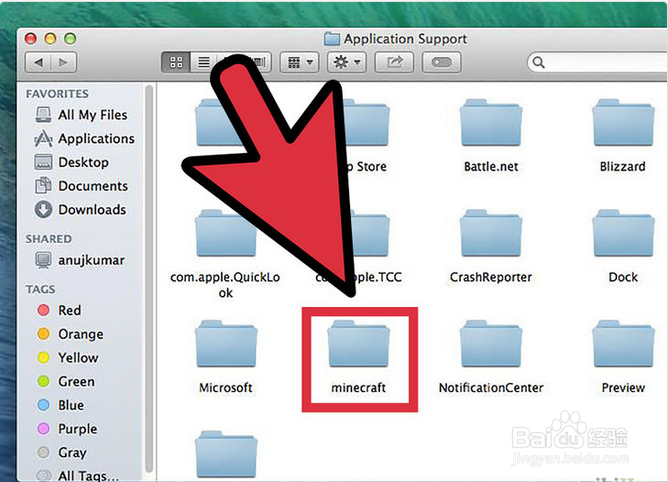Click the yellow minimize window button
The image size is (668, 482).
coord(50,38)
